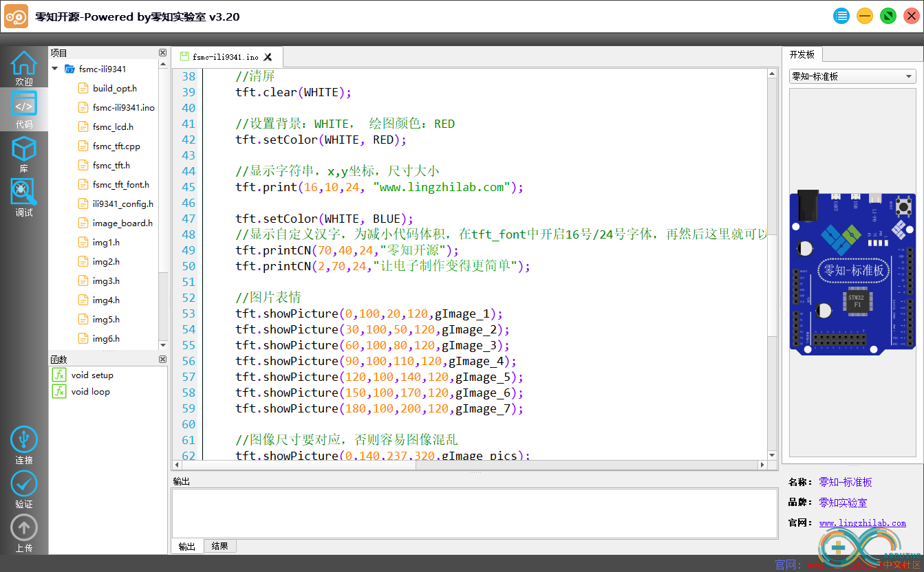Click the project tree scroll up arrow
This screenshot has width=924, height=572.
(x=163, y=65)
